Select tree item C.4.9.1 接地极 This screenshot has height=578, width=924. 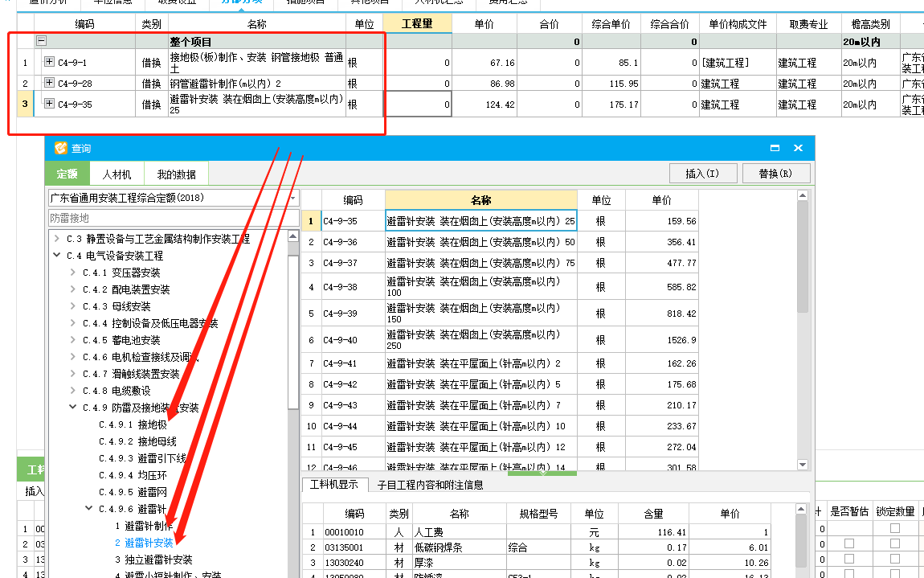click(x=133, y=424)
